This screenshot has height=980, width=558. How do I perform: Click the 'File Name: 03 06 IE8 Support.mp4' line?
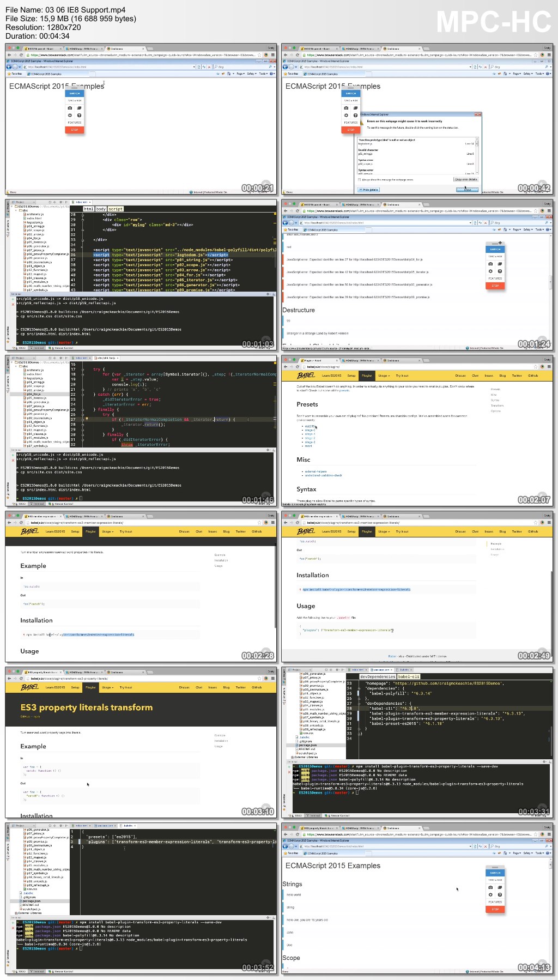65,10
